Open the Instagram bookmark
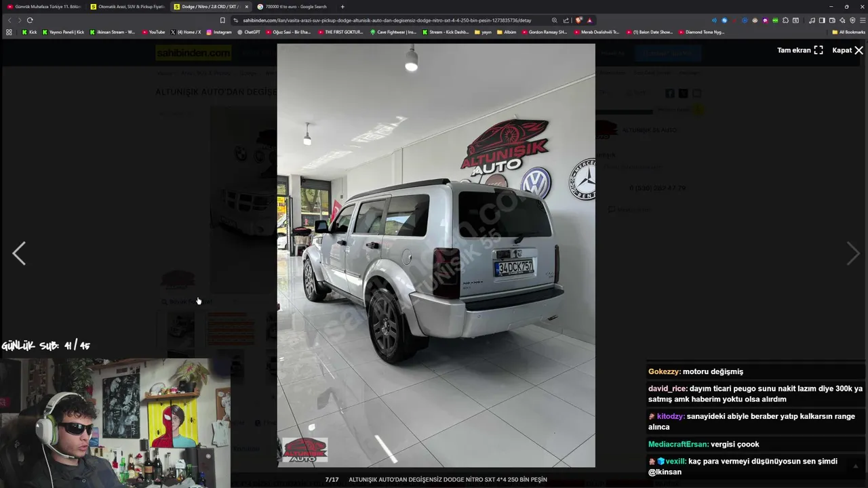Viewport: 868px width, 488px height. point(218,32)
